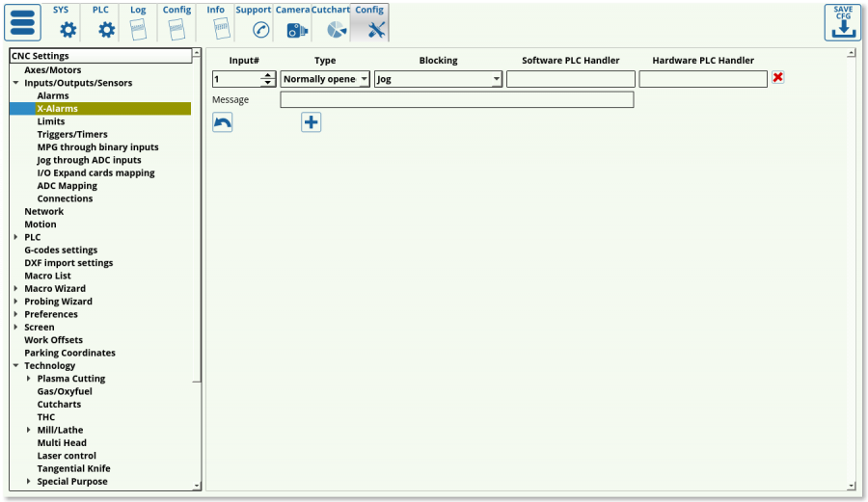868x502 pixels.
Task: Open Laser control settings
Action: (67, 456)
